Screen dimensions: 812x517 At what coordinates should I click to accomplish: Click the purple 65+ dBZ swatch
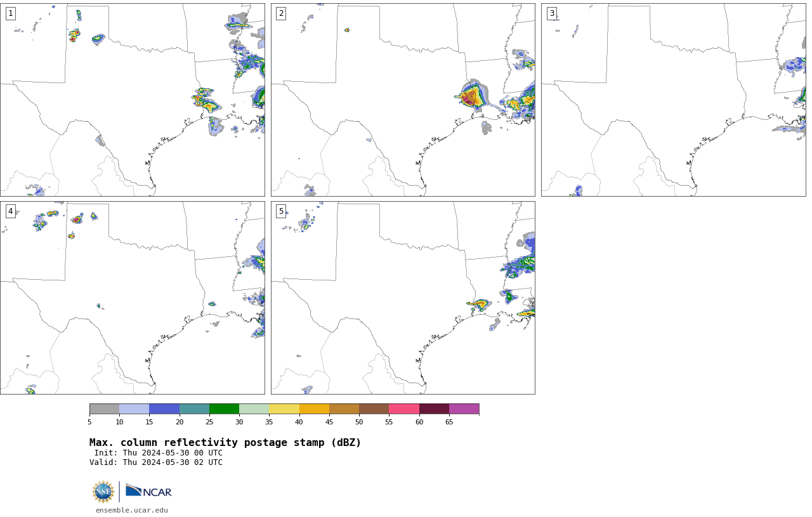pos(464,409)
